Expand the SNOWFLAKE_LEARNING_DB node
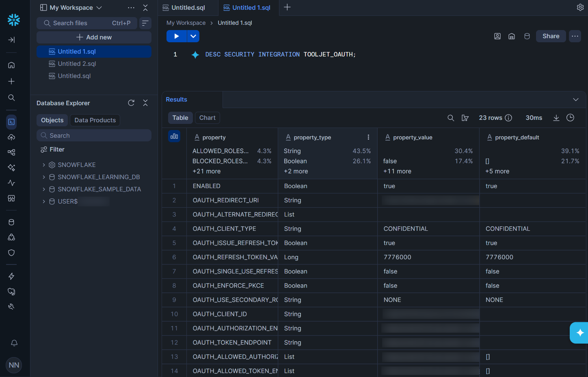588x377 pixels. (44, 177)
